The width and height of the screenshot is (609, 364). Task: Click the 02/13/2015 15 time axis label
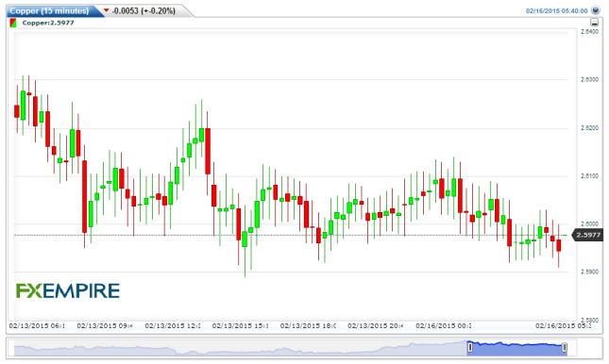240,325
